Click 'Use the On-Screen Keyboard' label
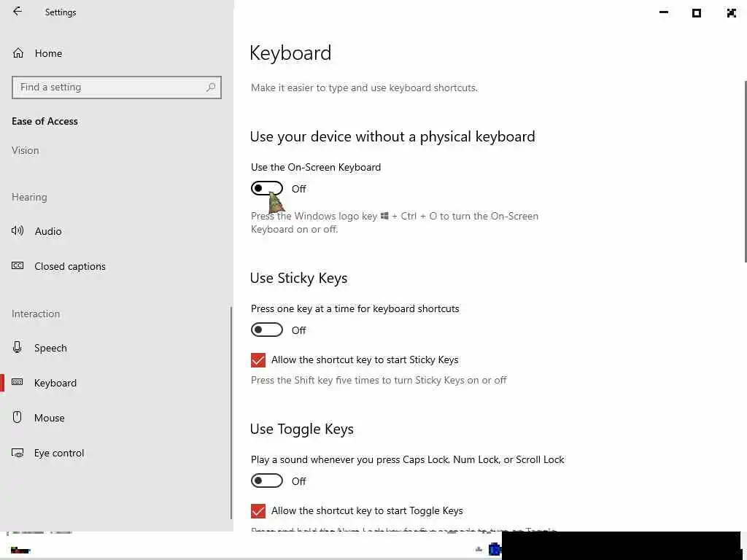The image size is (747, 560). pos(316,167)
